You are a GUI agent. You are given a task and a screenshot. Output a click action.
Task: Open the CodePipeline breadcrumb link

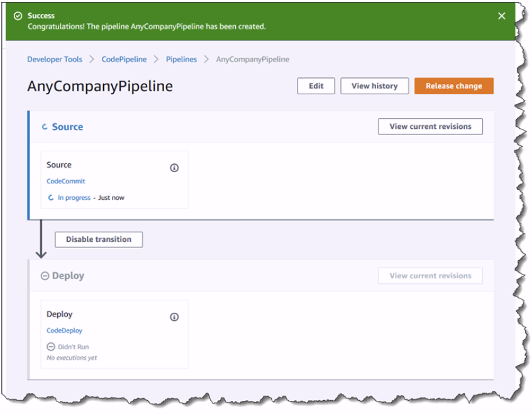click(x=124, y=59)
